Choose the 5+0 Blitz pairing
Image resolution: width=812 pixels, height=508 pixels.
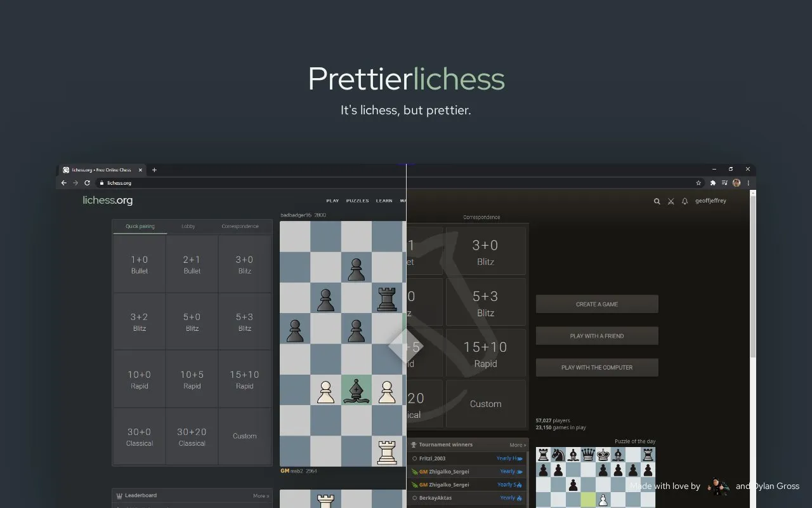coord(192,322)
